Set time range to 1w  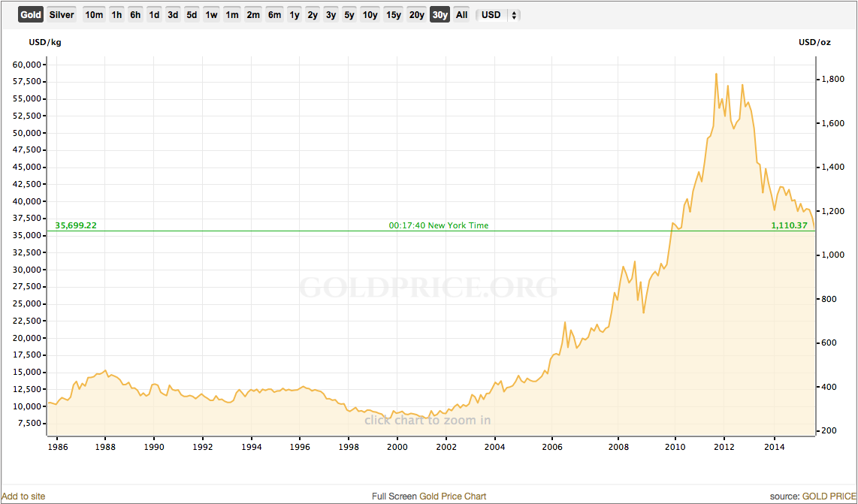(x=211, y=15)
